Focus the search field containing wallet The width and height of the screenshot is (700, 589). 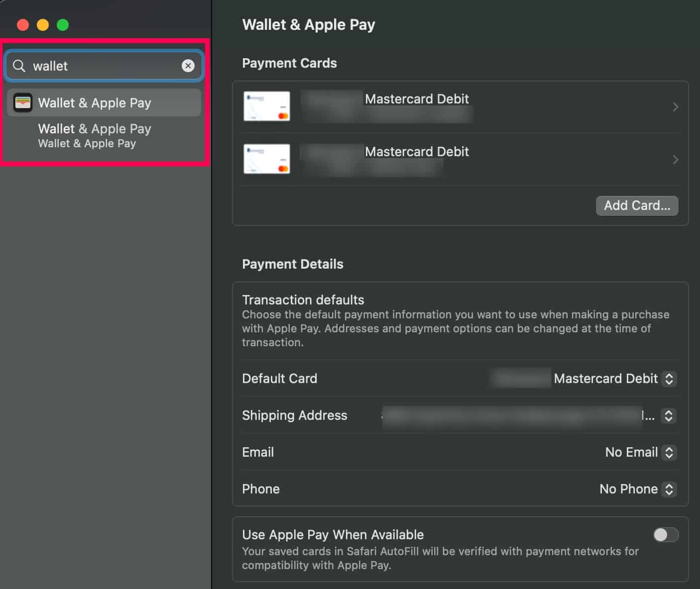click(104, 66)
